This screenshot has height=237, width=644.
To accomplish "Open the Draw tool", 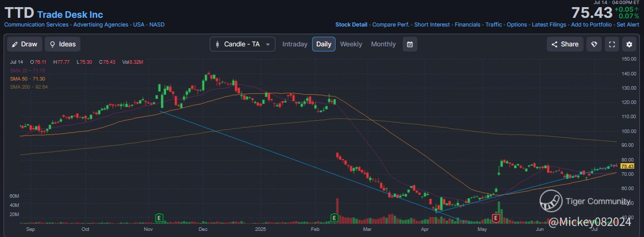I will coord(24,44).
